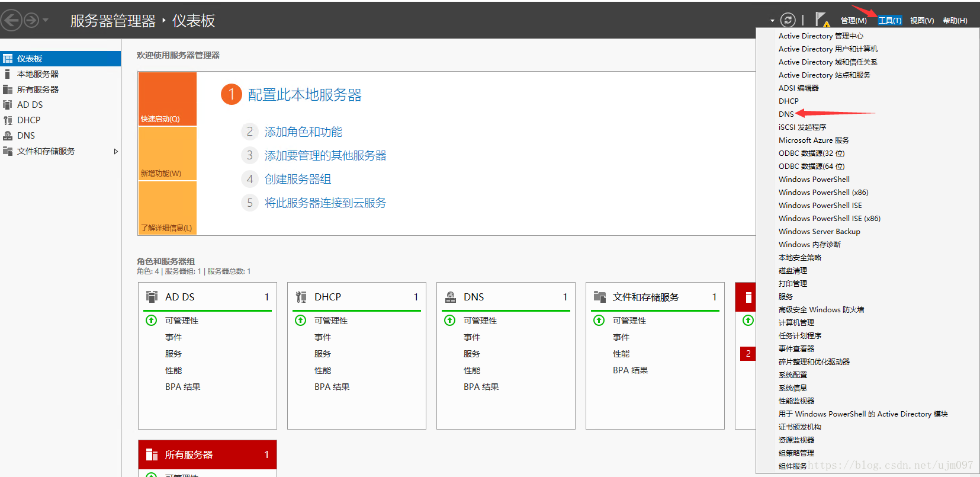Image resolution: width=980 pixels, height=477 pixels.
Task: Choose ODBC 数据源(64 位) menu item
Action: (811, 167)
